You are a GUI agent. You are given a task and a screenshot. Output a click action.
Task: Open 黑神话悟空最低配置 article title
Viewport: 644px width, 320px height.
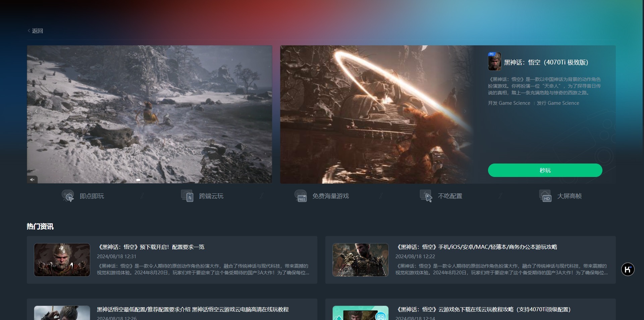point(193,310)
